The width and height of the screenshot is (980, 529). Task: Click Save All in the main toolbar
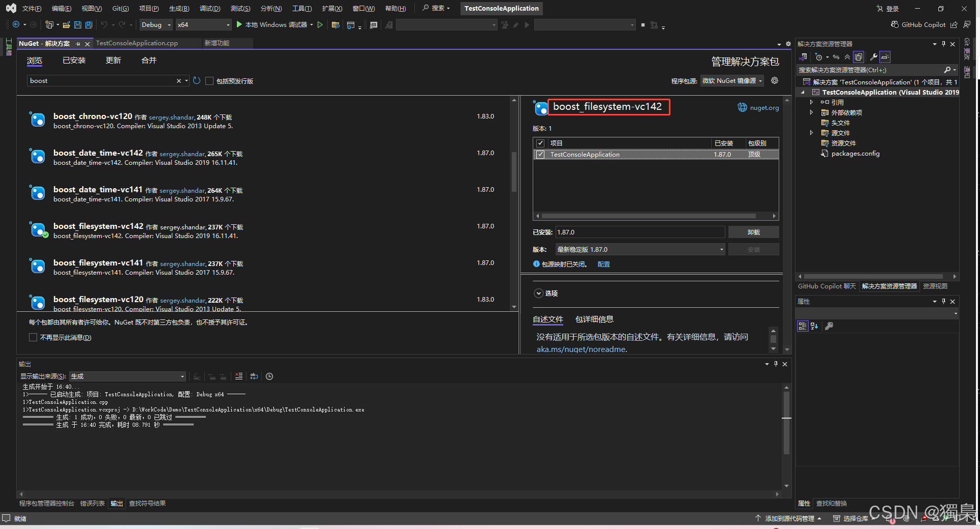(x=88, y=24)
